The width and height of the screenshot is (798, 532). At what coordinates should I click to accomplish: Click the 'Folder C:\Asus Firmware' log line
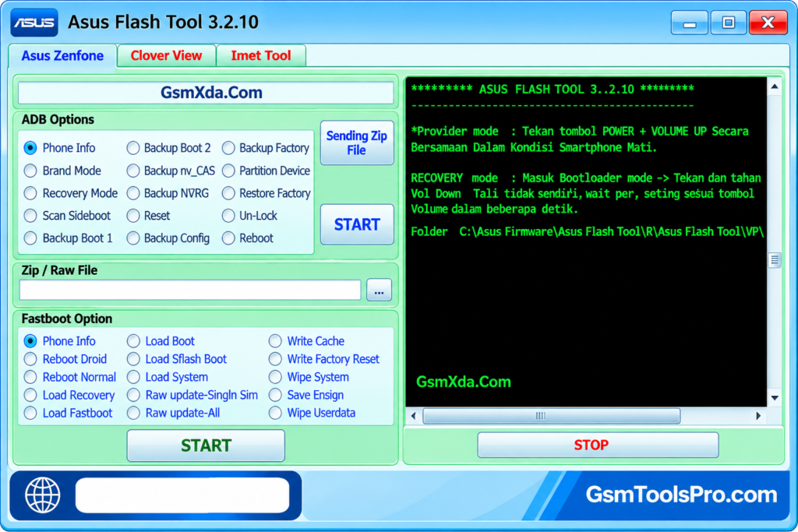(x=588, y=232)
